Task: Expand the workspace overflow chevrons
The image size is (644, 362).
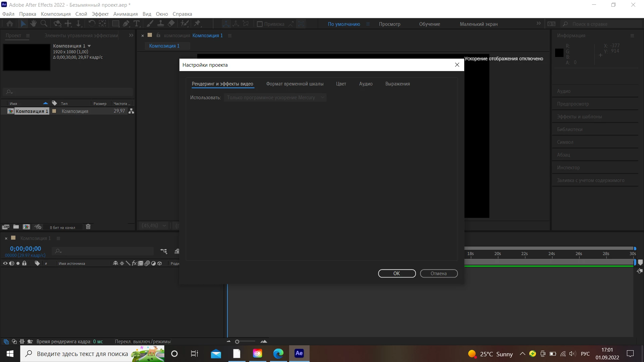Action: [x=539, y=23]
